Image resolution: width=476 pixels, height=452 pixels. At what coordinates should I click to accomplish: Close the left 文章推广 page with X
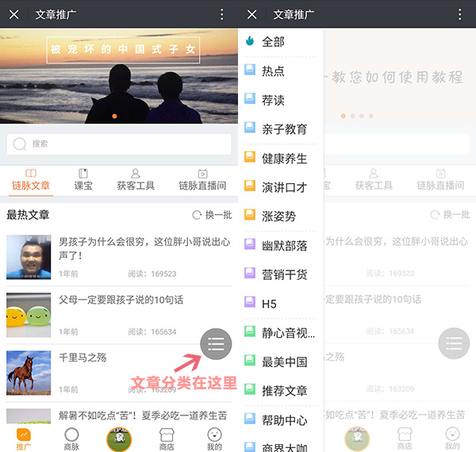14,14
